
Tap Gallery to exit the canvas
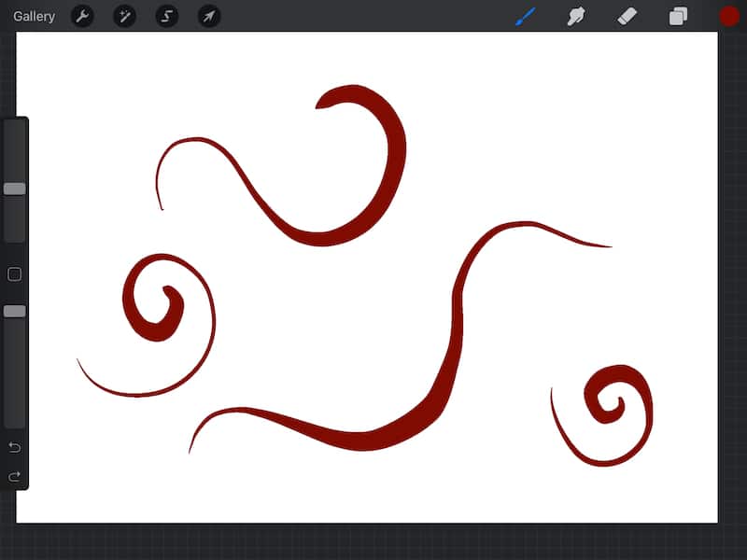pos(34,16)
